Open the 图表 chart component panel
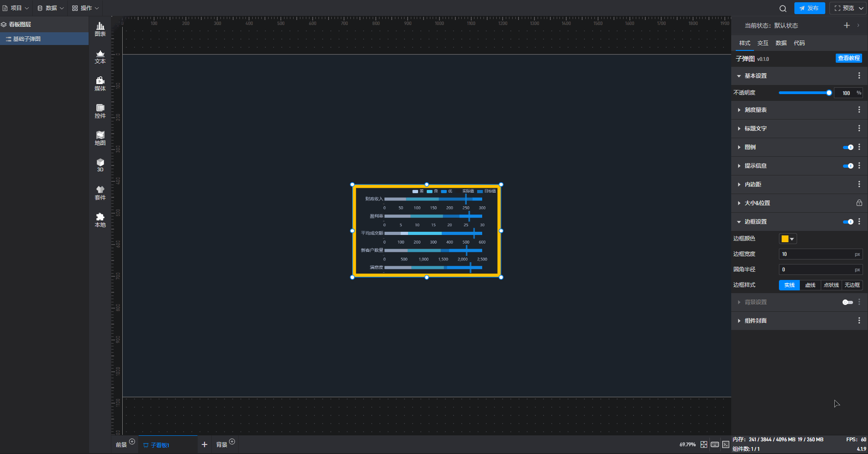Screen dimensions: 868x454 pyautogui.click(x=100, y=29)
